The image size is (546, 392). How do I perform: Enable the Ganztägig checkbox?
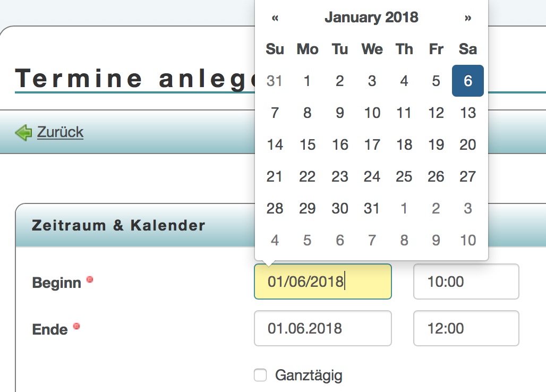(260, 375)
